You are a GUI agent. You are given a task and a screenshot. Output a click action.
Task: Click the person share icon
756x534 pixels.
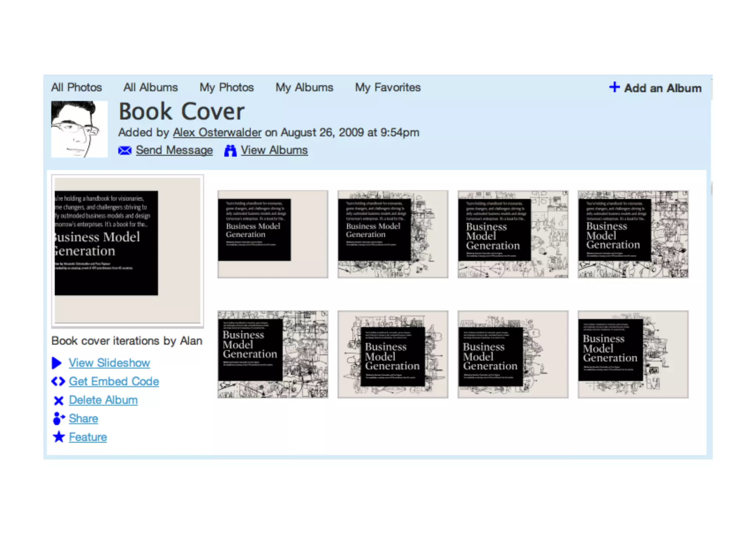[x=58, y=419]
